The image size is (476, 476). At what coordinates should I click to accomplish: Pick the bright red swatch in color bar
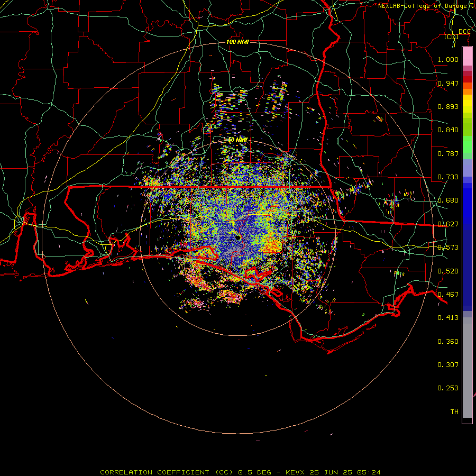[467, 79]
